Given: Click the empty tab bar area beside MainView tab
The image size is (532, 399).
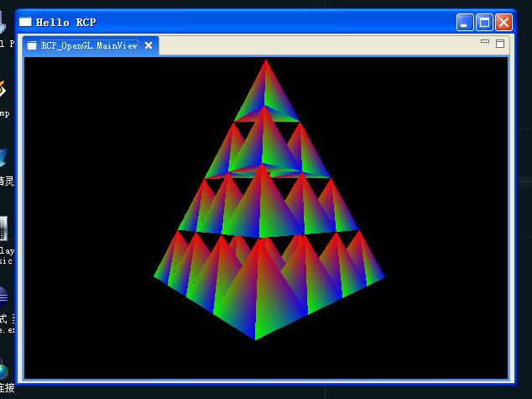Looking at the screenshot, I should [317, 45].
